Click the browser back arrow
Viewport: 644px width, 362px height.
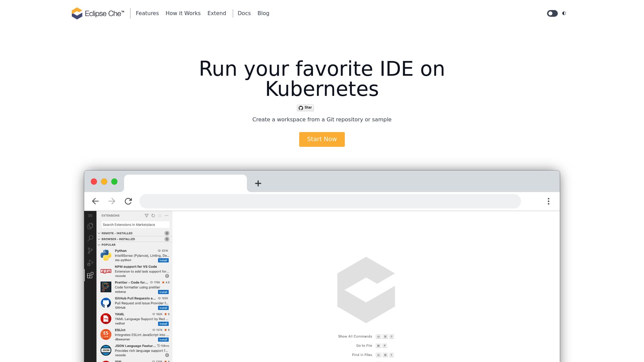pyautogui.click(x=95, y=201)
